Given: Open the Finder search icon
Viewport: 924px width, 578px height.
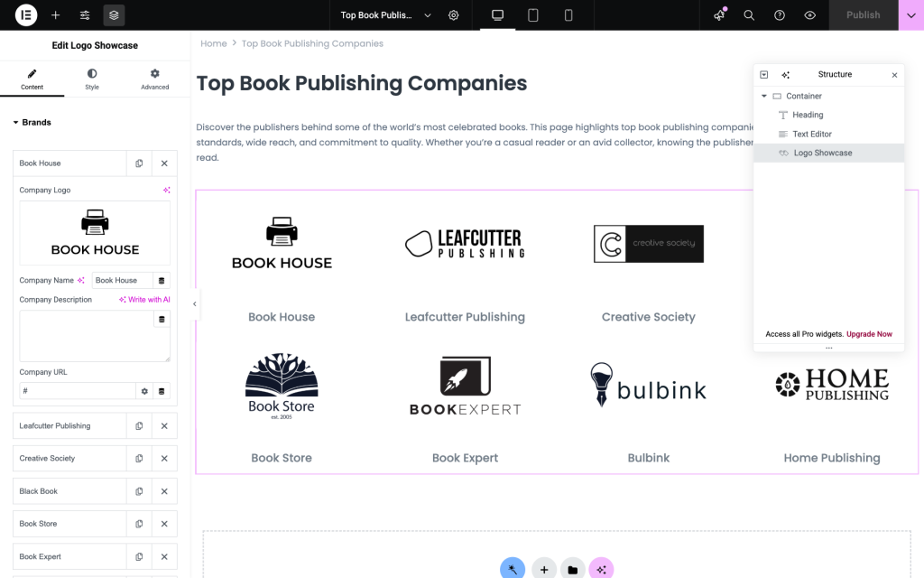Looking at the screenshot, I should click(749, 15).
